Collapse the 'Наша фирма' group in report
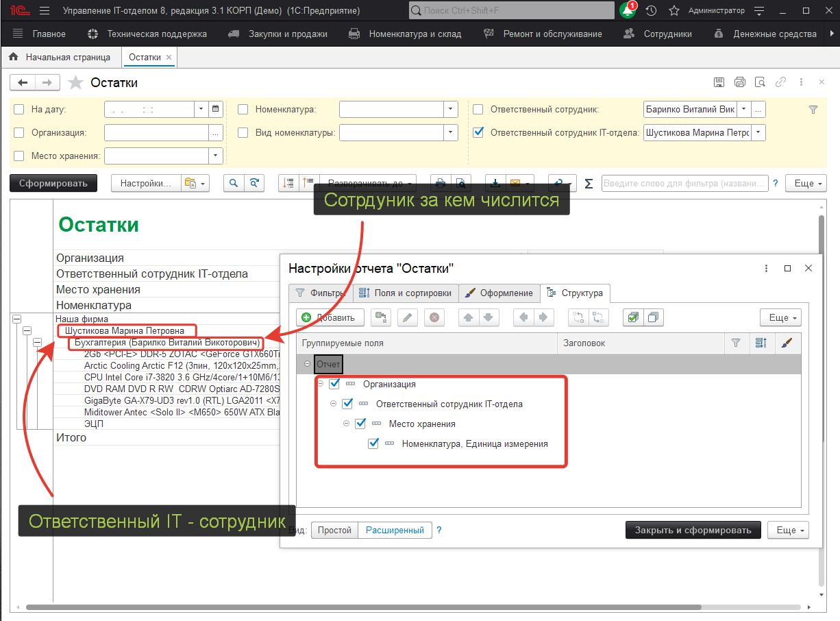Screen dimensions: 840x621 click(x=16, y=319)
